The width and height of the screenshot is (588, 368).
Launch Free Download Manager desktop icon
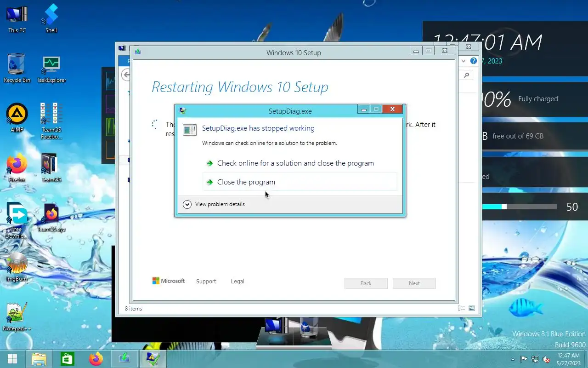pos(17,220)
